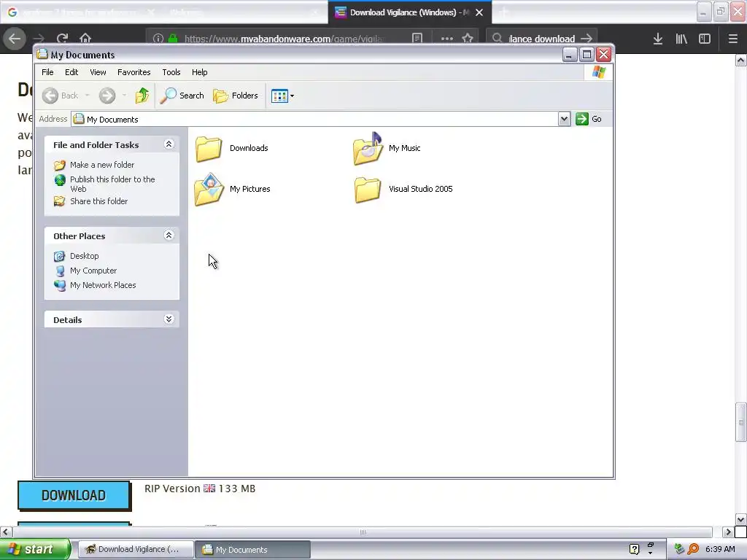Open the Downloads folder icon
The width and height of the screenshot is (747, 560).
pyautogui.click(x=208, y=149)
